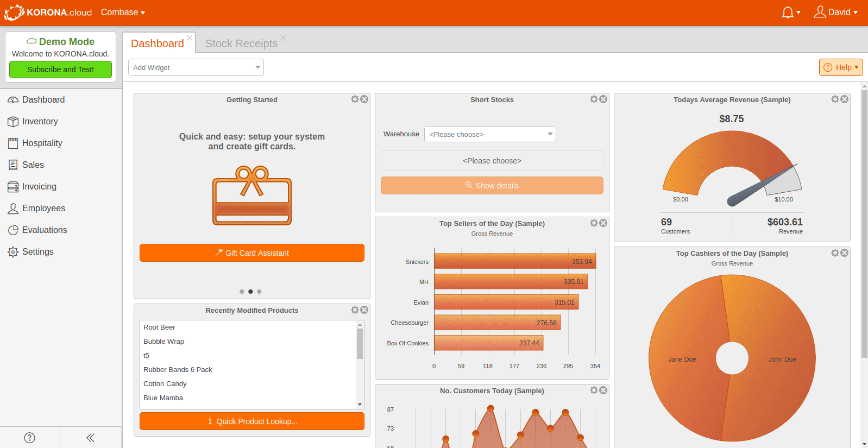Click the KORONA.cloud logo
The height and width of the screenshot is (448, 868).
[48, 12]
